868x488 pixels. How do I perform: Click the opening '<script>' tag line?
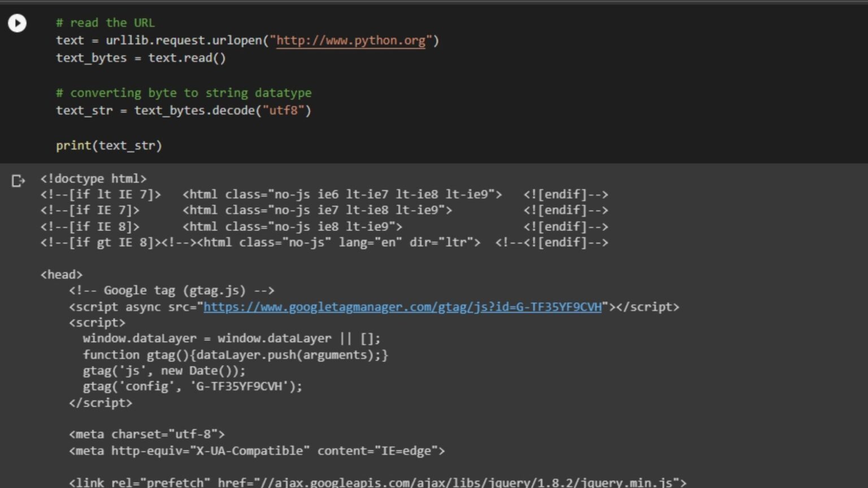click(x=97, y=323)
